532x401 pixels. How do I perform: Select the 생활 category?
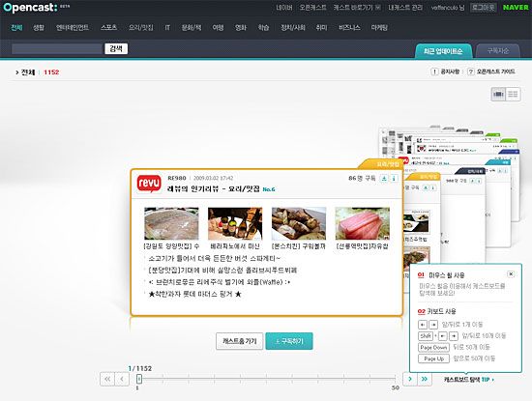click(39, 28)
